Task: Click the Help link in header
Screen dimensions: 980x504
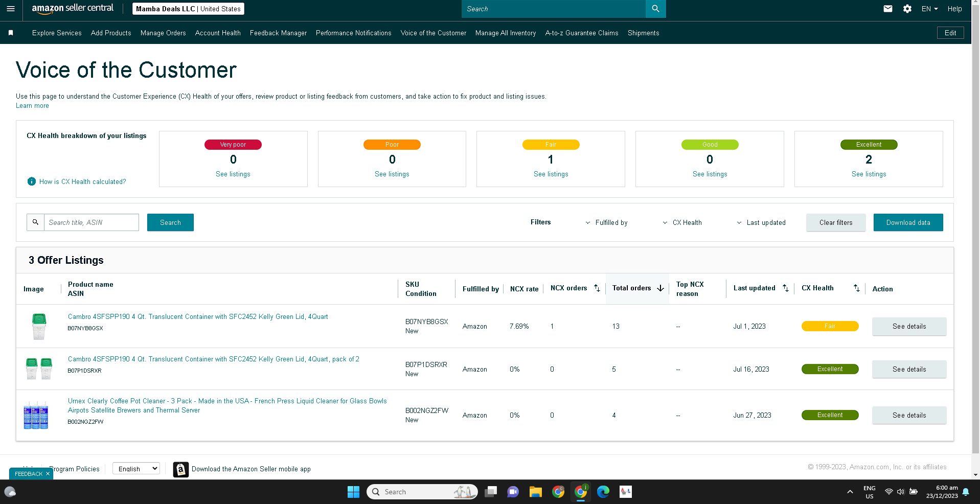Action: [x=954, y=9]
